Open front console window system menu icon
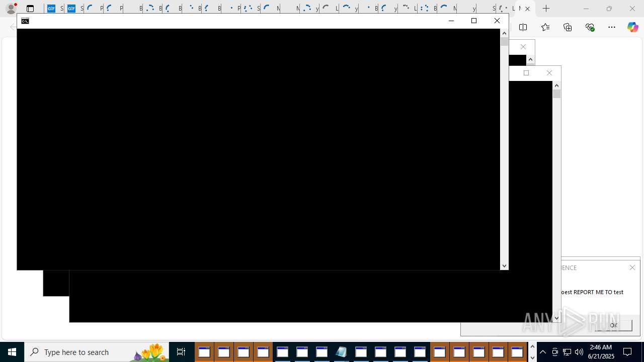The height and width of the screenshot is (362, 644). [x=25, y=21]
